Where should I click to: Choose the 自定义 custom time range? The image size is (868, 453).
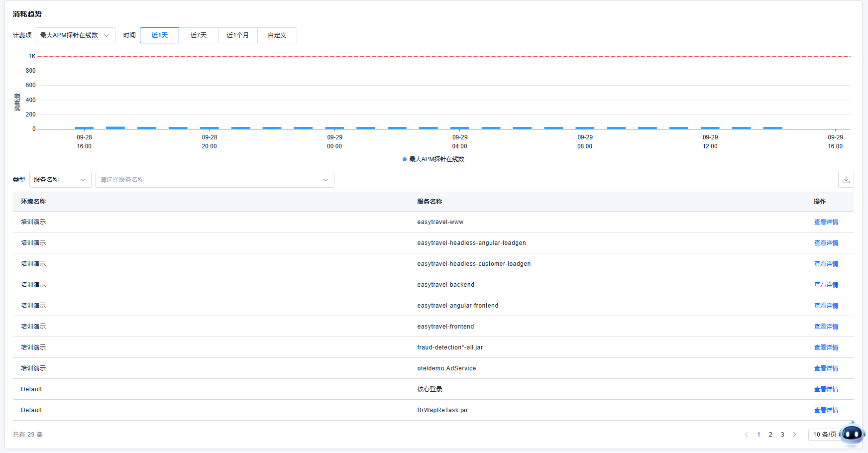point(277,35)
